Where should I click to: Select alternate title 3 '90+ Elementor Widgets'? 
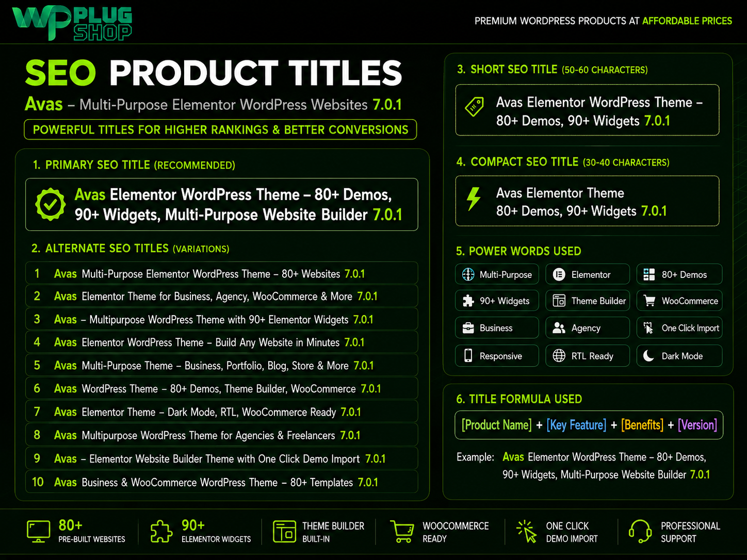coord(222,319)
